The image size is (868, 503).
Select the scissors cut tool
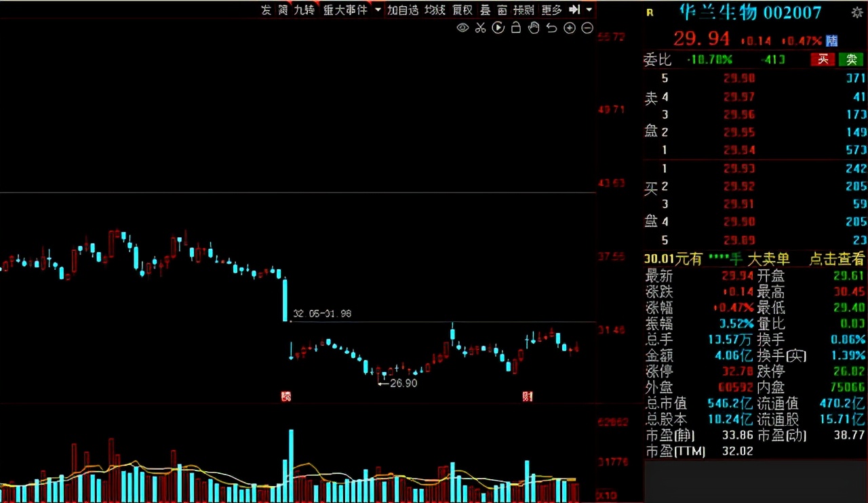pos(481,28)
